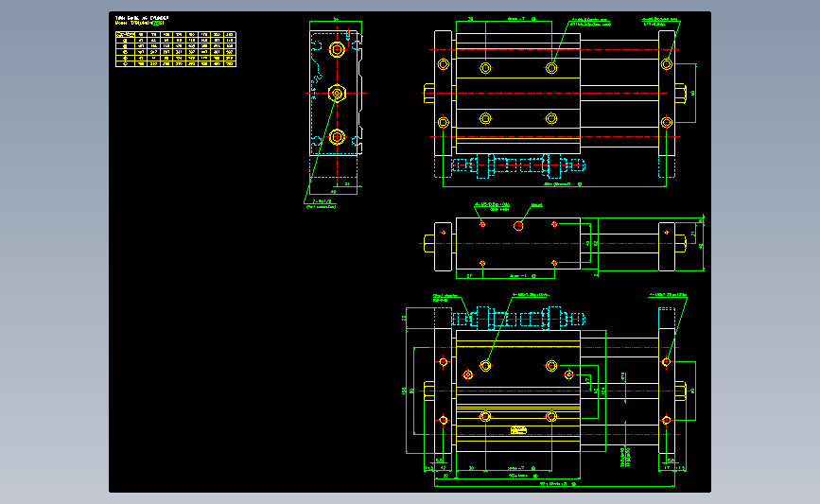Click the upper-right bolt hole on the top view body
820x504 pixels.
[551, 68]
